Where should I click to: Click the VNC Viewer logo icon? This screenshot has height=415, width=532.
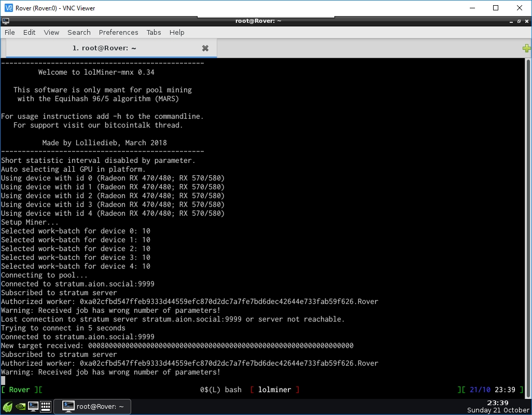coord(9,8)
